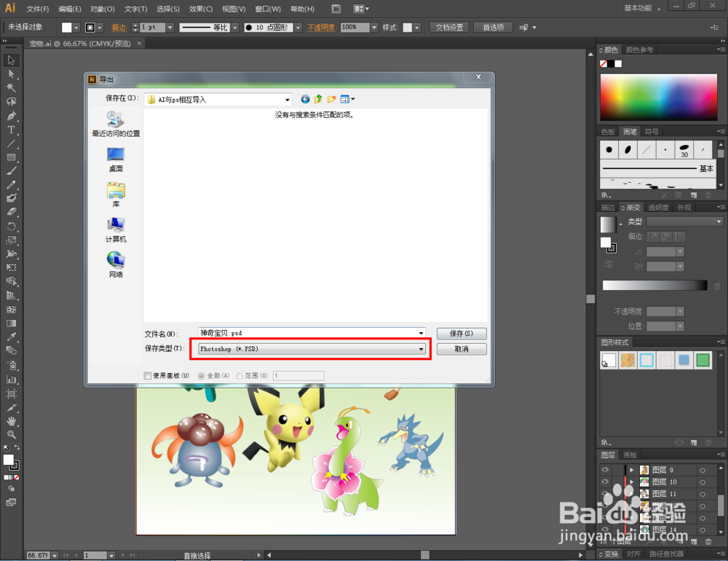Image resolution: width=728 pixels, height=561 pixels.
Task: Toggle visibility of 图层 10 layer
Action: pyautogui.click(x=606, y=482)
